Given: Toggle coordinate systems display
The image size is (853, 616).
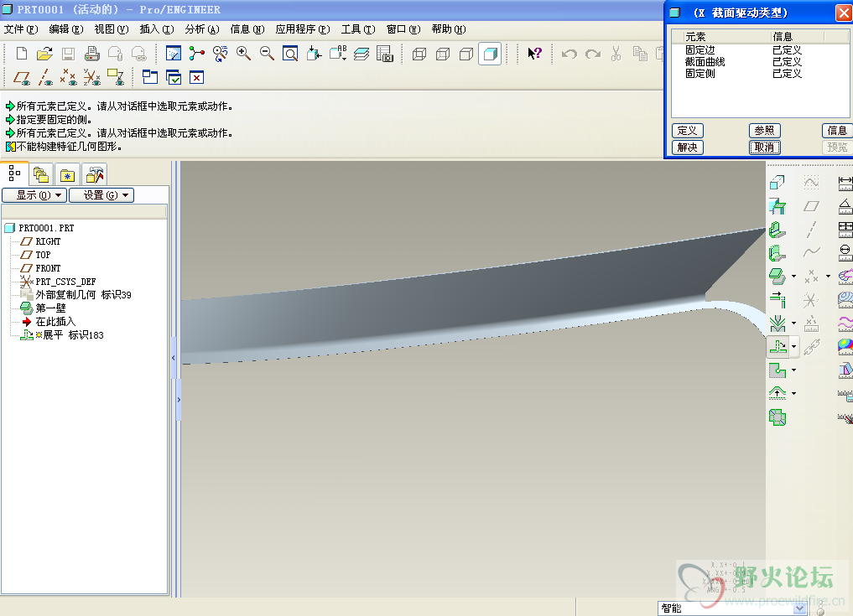Looking at the screenshot, I should tap(92, 77).
